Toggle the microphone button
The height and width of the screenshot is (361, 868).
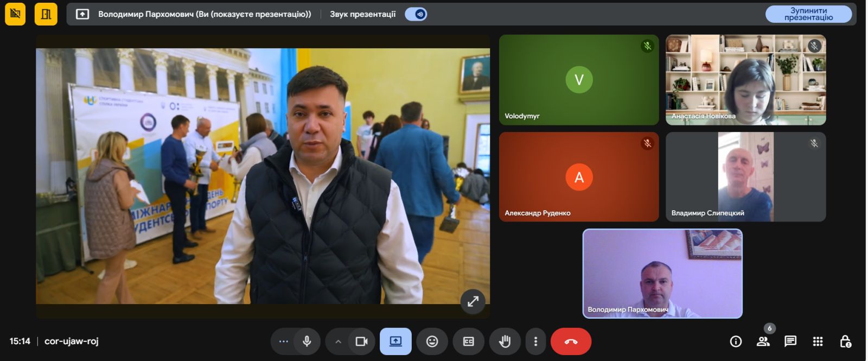(307, 341)
